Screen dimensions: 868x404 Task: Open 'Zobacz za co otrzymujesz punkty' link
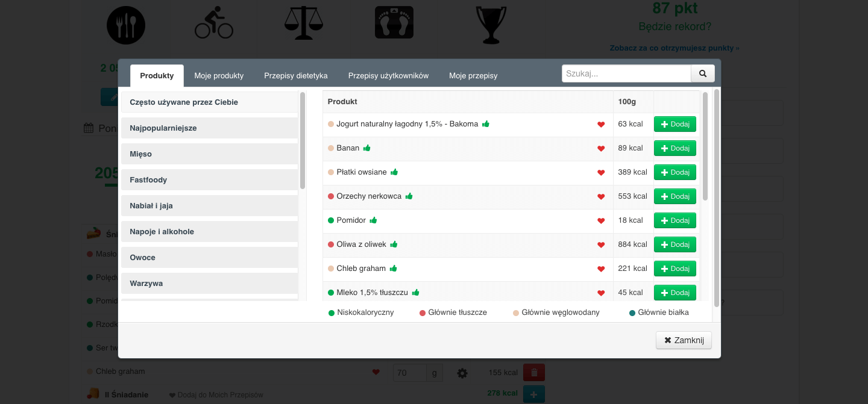pyautogui.click(x=674, y=48)
